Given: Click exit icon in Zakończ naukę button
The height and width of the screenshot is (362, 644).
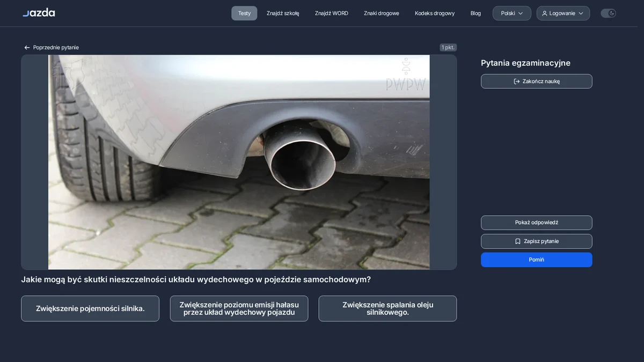Looking at the screenshot, I should [x=517, y=82].
